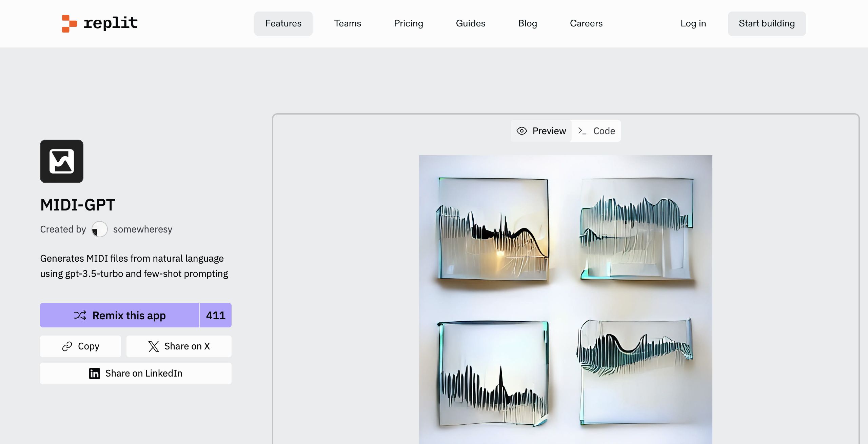
Task: Click Log in
Action: click(693, 23)
